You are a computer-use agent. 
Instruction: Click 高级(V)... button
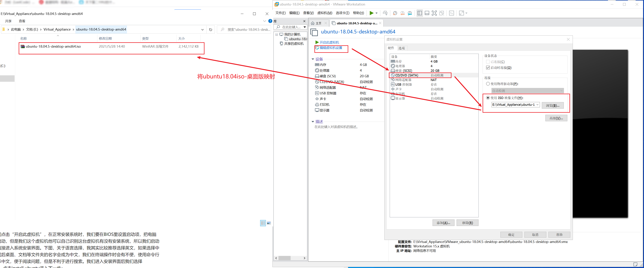556,118
